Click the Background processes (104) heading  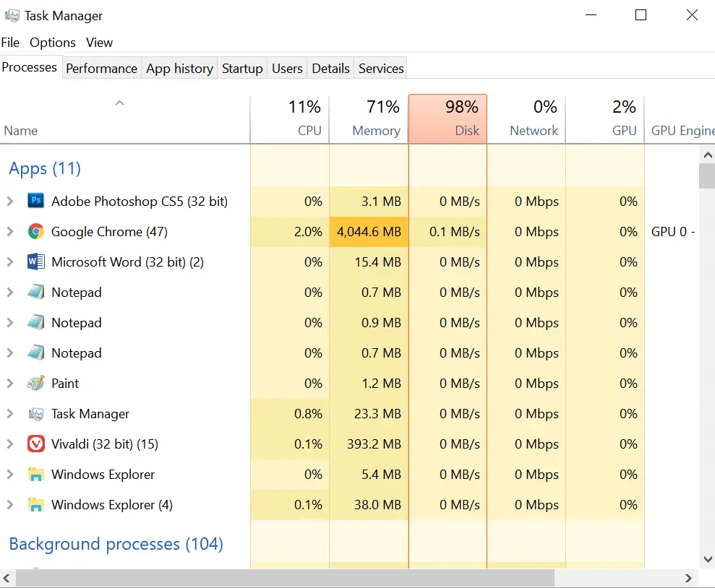pyautogui.click(x=116, y=544)
